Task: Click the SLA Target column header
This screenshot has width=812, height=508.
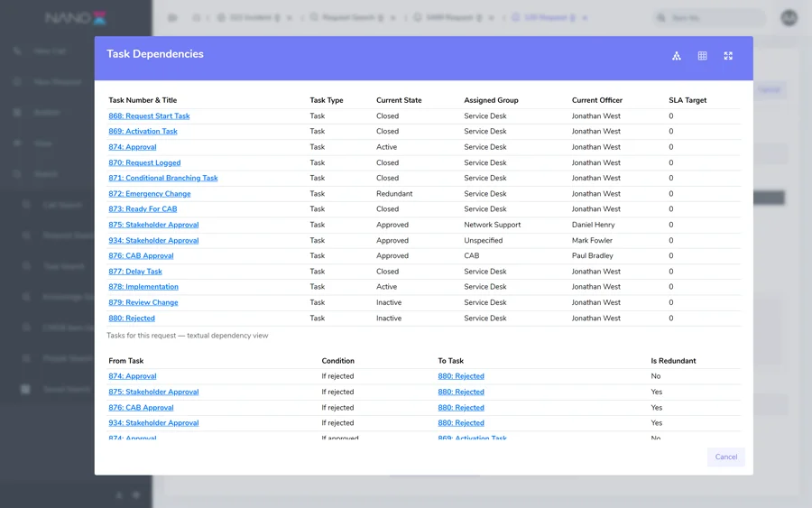Action: 687,100
